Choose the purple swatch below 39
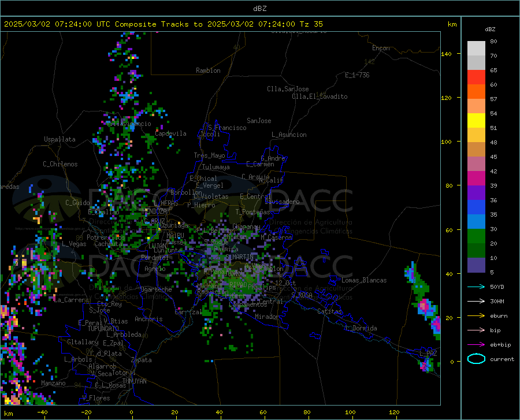Viewport: 520px width, 420px height. [x=476, y=192]
